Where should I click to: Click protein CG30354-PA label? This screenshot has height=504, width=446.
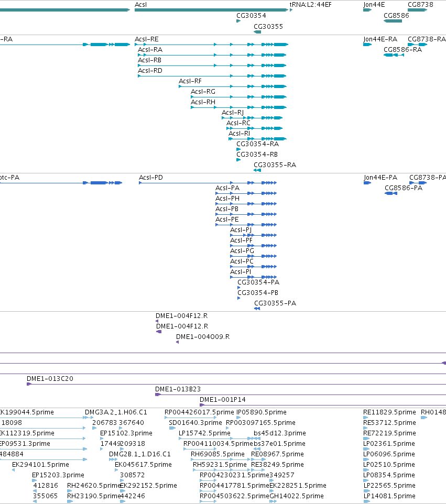tap(258, 282)
